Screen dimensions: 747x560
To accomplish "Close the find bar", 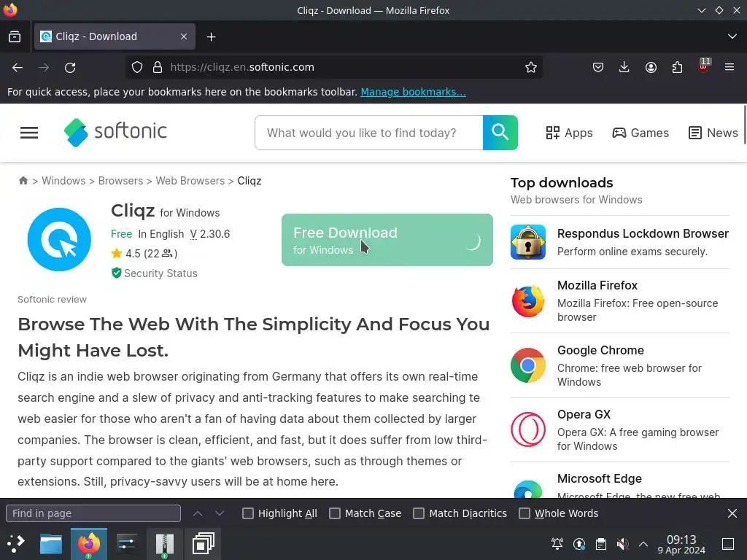I will 732,513.
